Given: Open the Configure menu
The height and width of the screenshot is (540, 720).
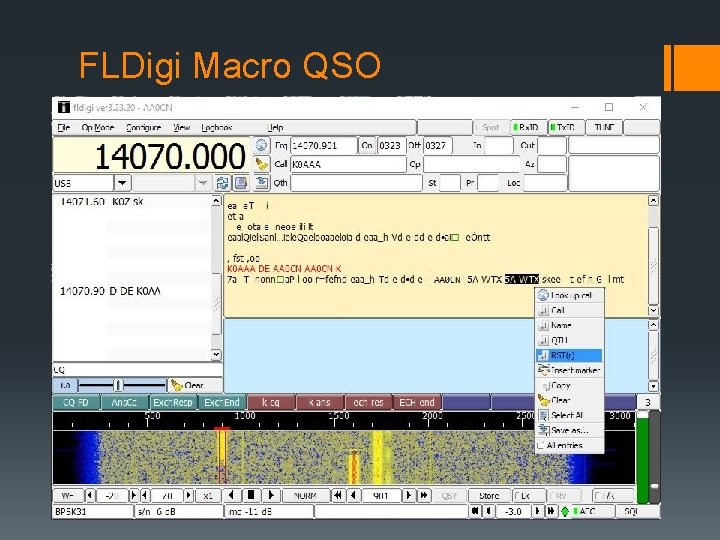Looking at the screenshot, I should [x=143, y=127].
